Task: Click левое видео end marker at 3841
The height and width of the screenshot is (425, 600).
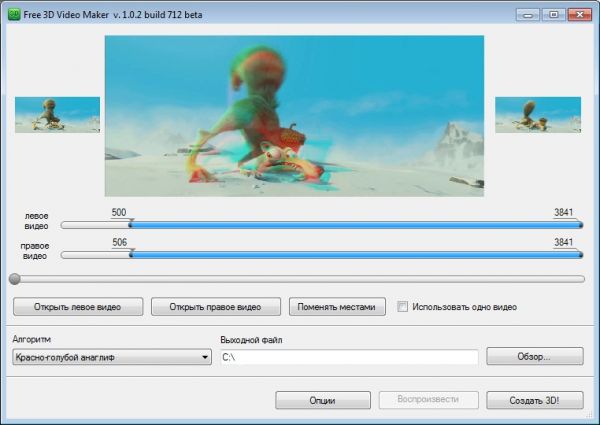Action: (x=580, y=224)
